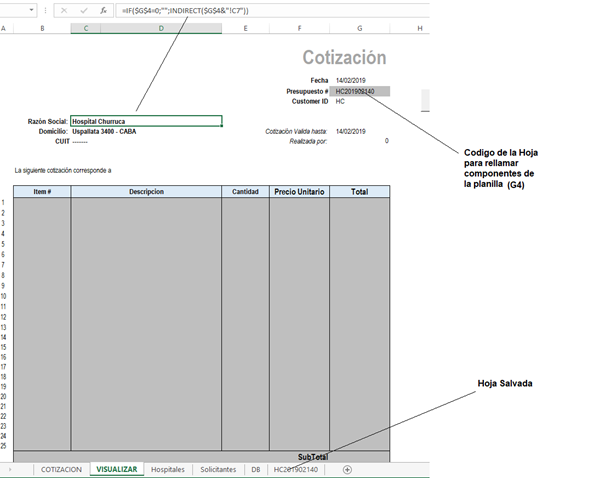600x478 pixels.
Task: Click the Fecha label
Action: [x=319, y=80]
